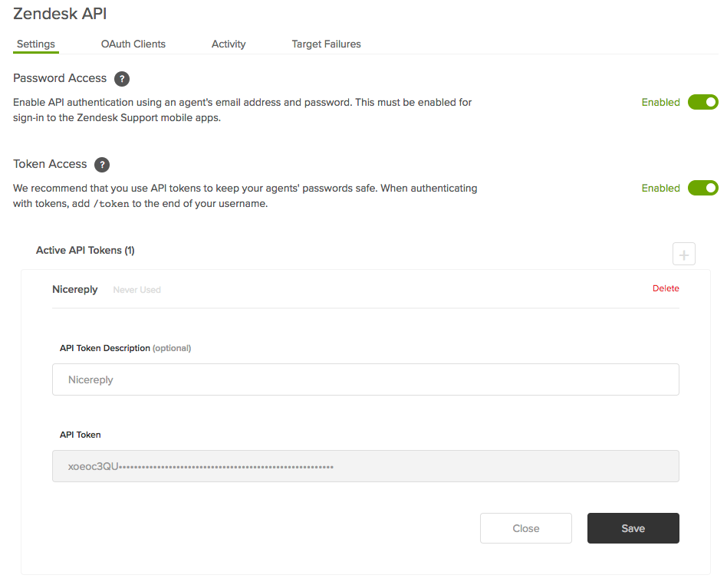Click the Token Access heading
Image resolution: width=727 pixels, height=588 pixels.
click(50, 164)
